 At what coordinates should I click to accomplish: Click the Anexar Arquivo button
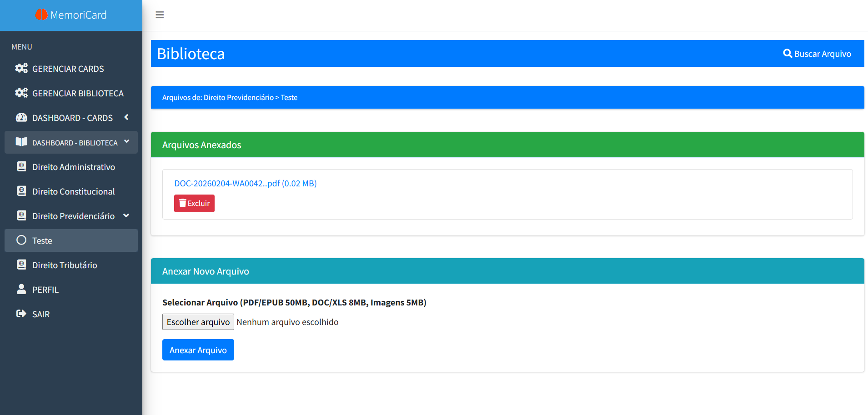click(x=198, y=350)
